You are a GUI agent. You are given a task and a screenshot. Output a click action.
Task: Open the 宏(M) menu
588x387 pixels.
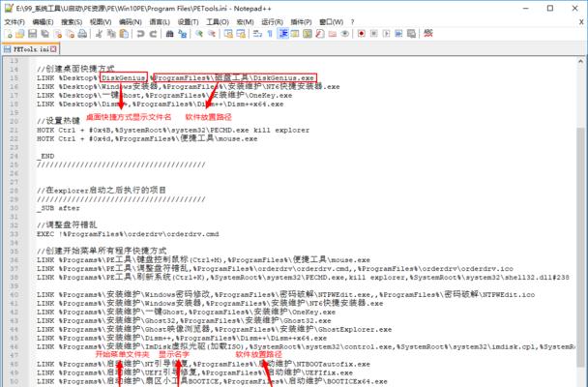245,22
